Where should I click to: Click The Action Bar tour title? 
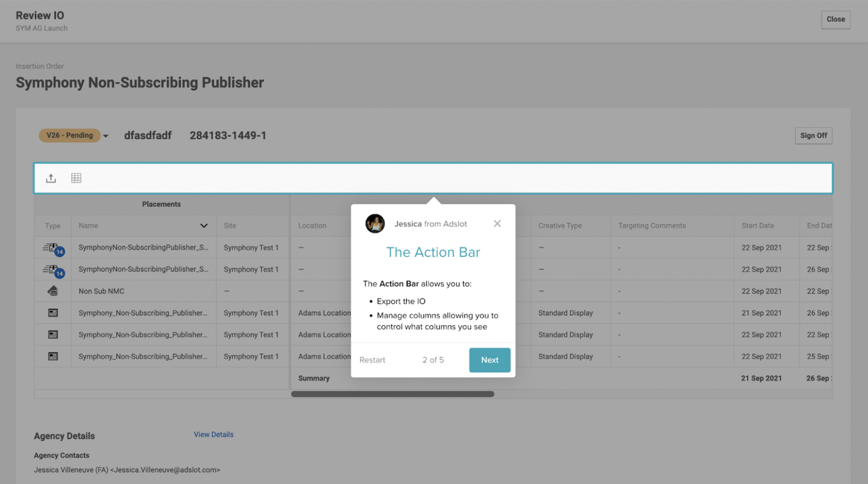tap(433, 252)
